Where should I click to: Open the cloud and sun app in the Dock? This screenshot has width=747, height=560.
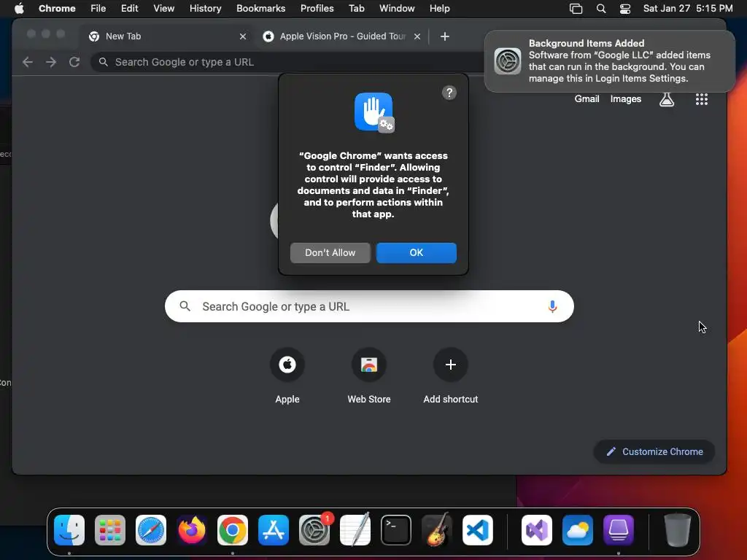[578, 530]
